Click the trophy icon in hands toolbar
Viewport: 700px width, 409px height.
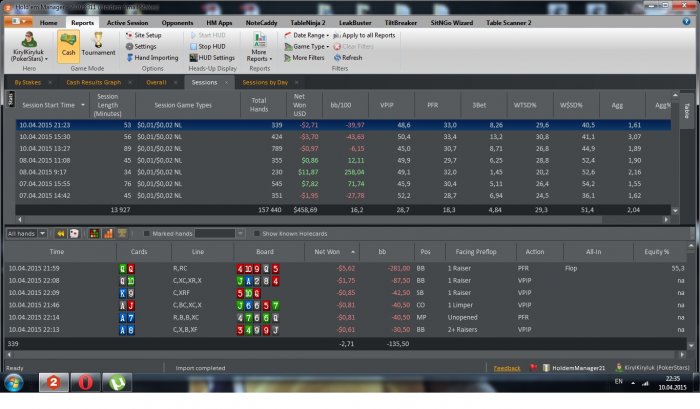pos(121,234)
